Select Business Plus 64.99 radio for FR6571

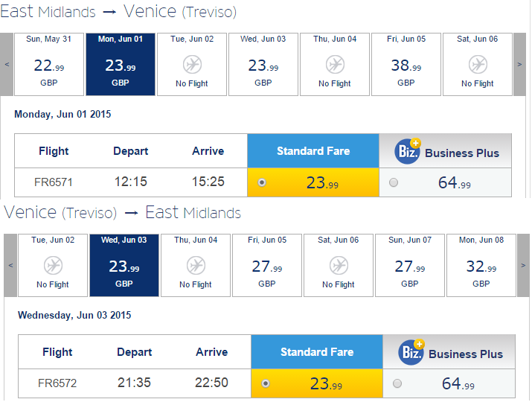point(394,182)
